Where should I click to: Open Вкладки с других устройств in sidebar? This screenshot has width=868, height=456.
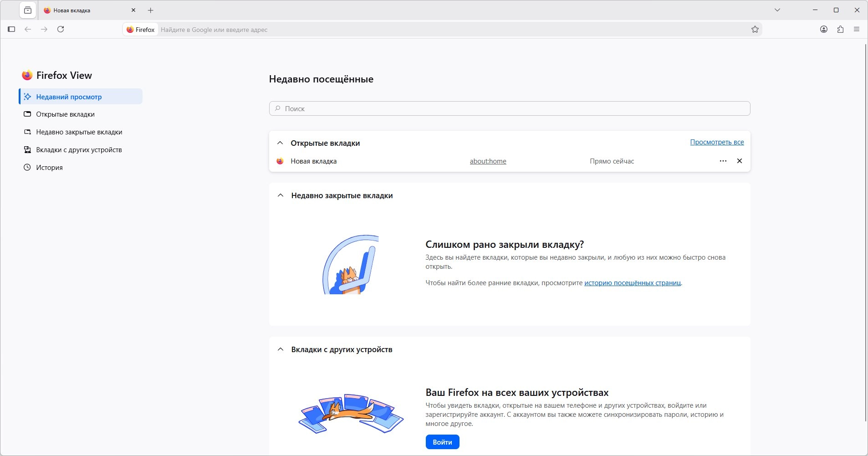pos(81,150)
